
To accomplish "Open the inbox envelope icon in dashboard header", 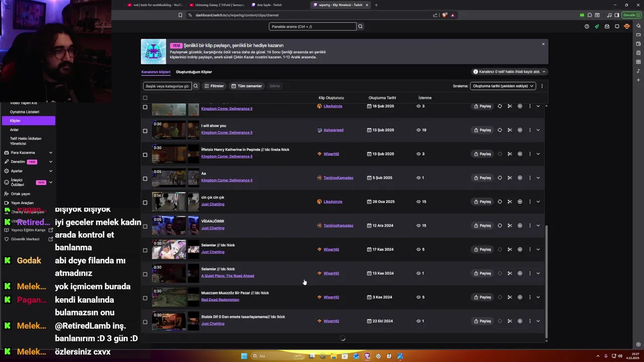I will click(607, 26).
